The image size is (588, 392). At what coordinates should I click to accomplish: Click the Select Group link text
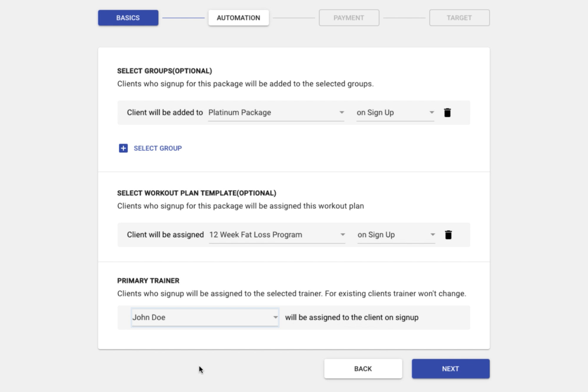[158, 148]
